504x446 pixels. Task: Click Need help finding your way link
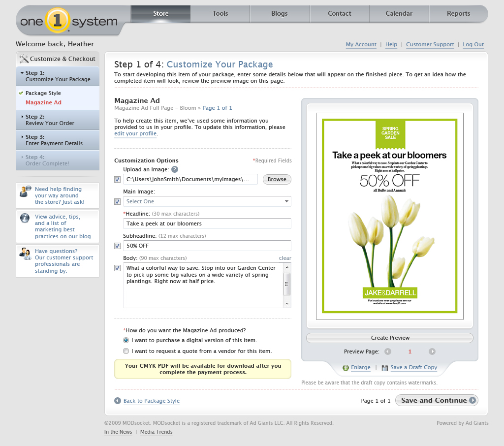[60, 195]
